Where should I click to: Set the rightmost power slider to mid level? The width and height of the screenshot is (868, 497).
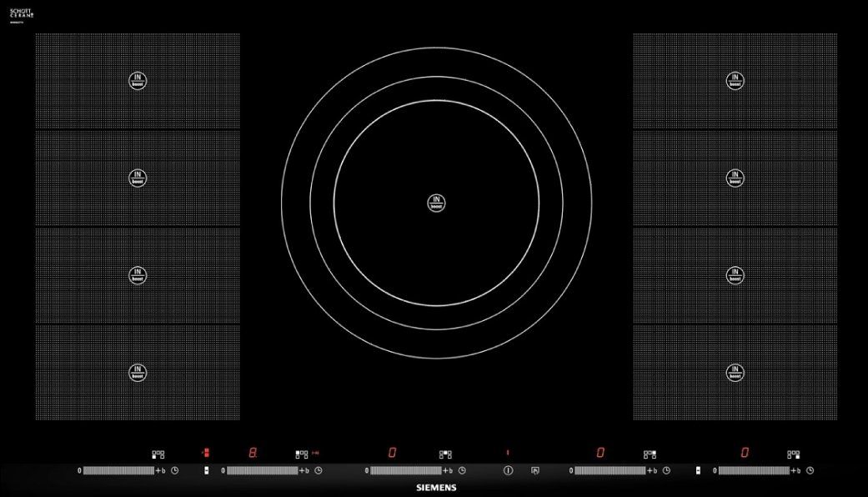tap(754, 471)
